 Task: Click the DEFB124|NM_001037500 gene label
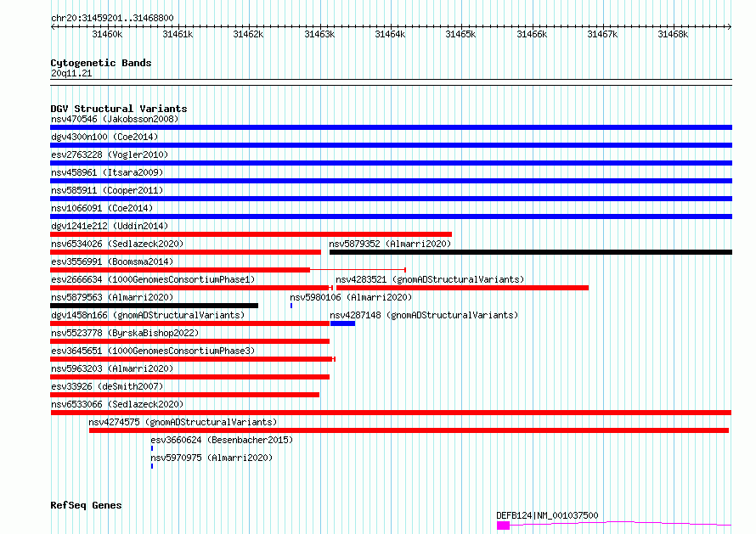point(547,515)
